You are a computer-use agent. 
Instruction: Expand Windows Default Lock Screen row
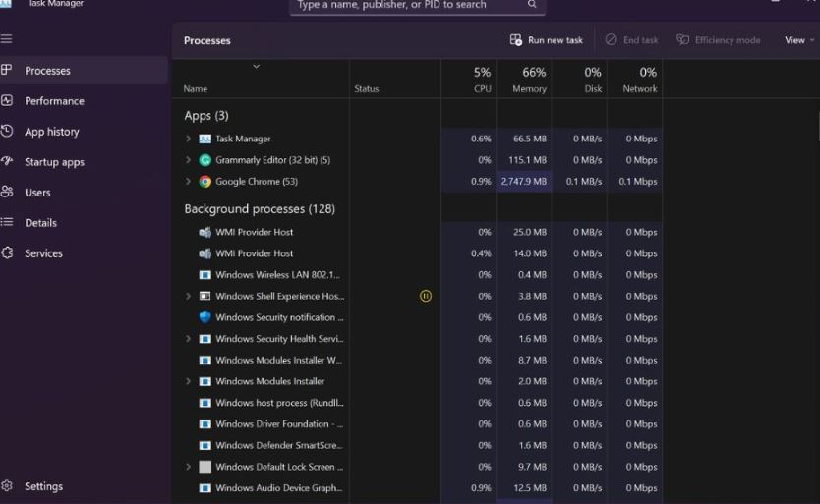click(188, 467)
